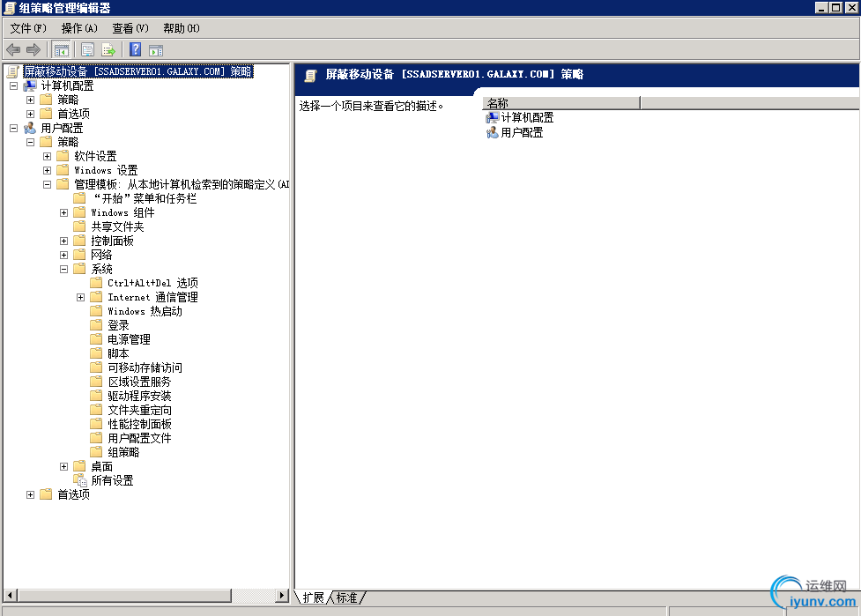Click the Back navigation arrow
Viewport: 861px width, 616px height.
[x=12, y=49]
